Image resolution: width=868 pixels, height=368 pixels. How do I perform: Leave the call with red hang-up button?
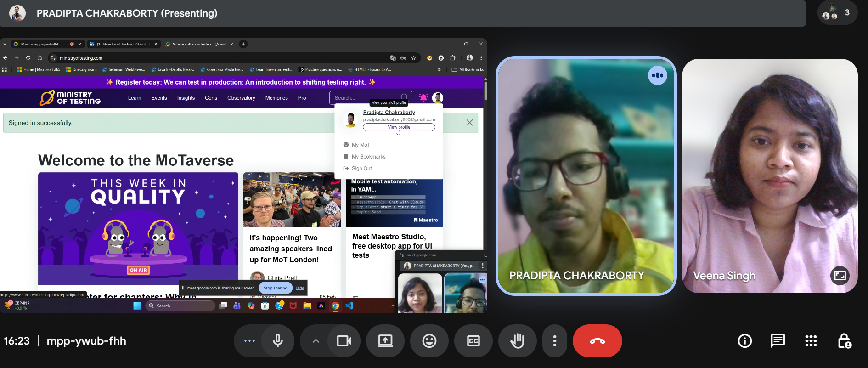click(597, 341)
